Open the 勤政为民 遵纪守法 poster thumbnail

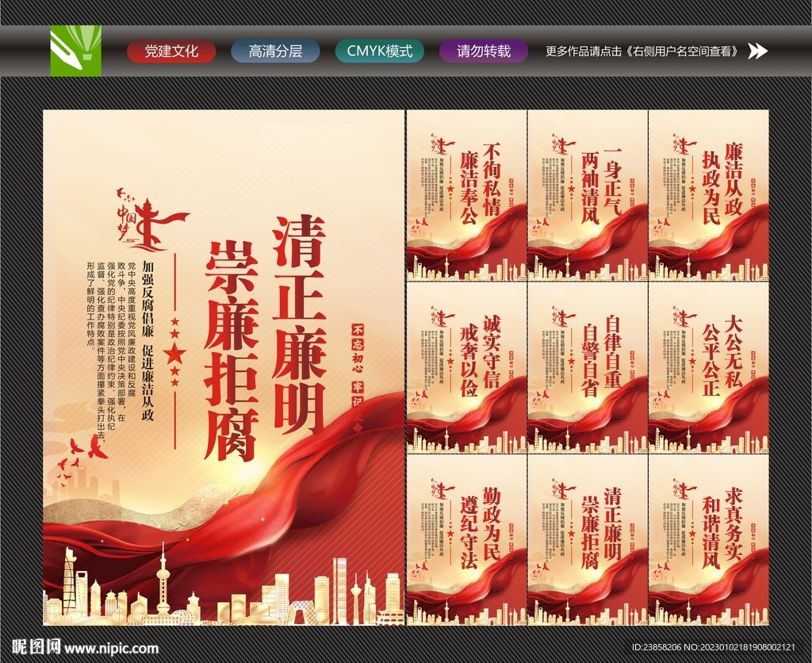[x=466, y=540]
